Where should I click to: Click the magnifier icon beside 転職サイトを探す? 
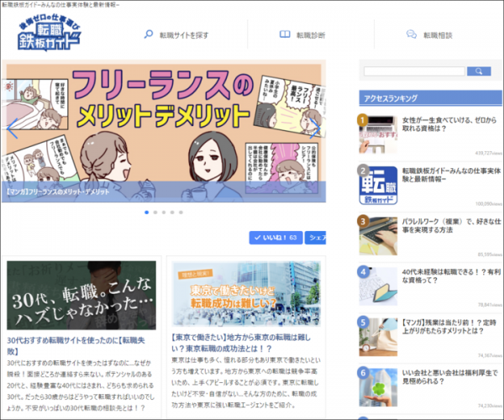pos(149,35)
